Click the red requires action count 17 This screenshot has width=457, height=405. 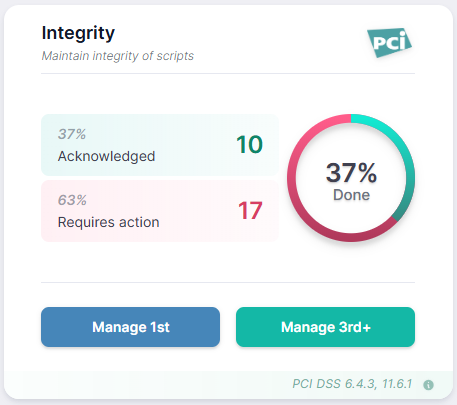pyautogui.click(x=250, y=211)
